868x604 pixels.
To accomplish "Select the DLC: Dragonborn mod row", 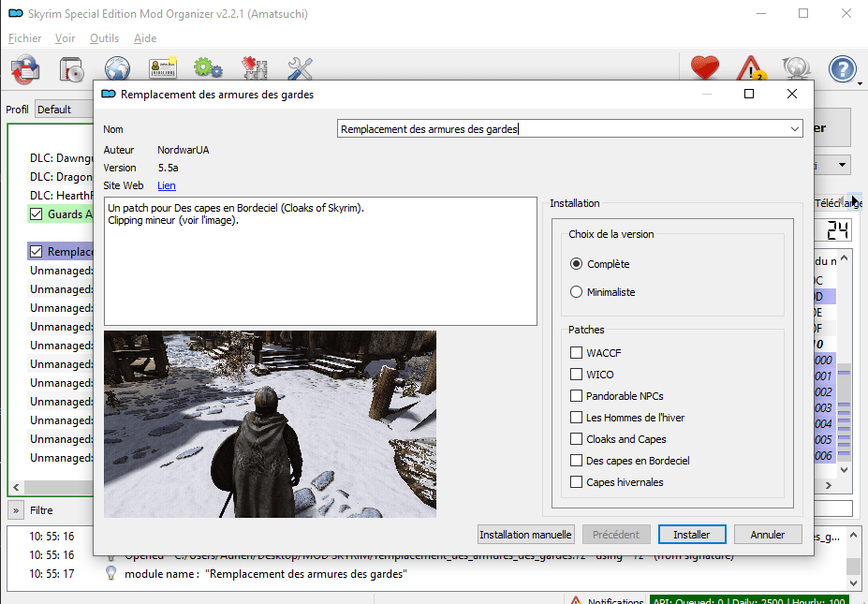I will (61, 177).
